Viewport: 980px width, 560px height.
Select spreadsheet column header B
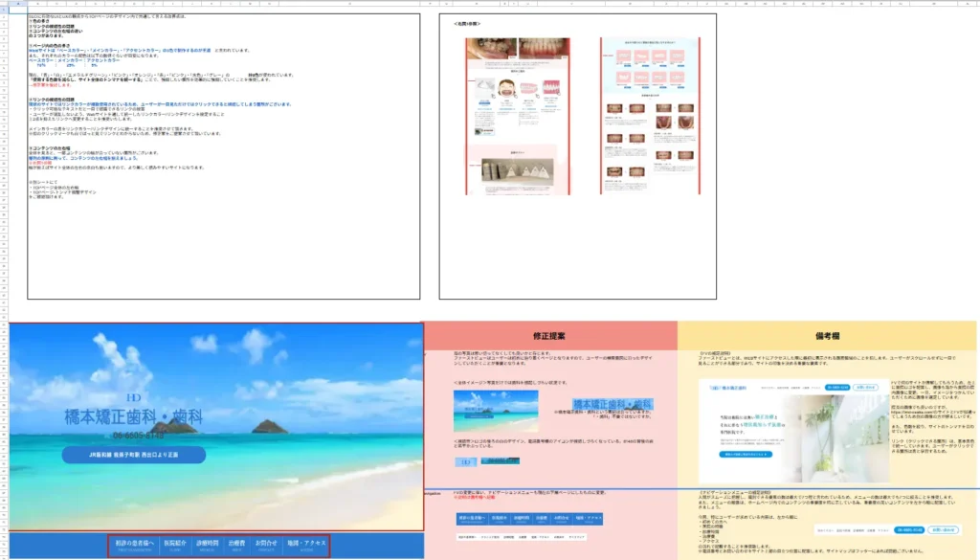pos(38,4)
